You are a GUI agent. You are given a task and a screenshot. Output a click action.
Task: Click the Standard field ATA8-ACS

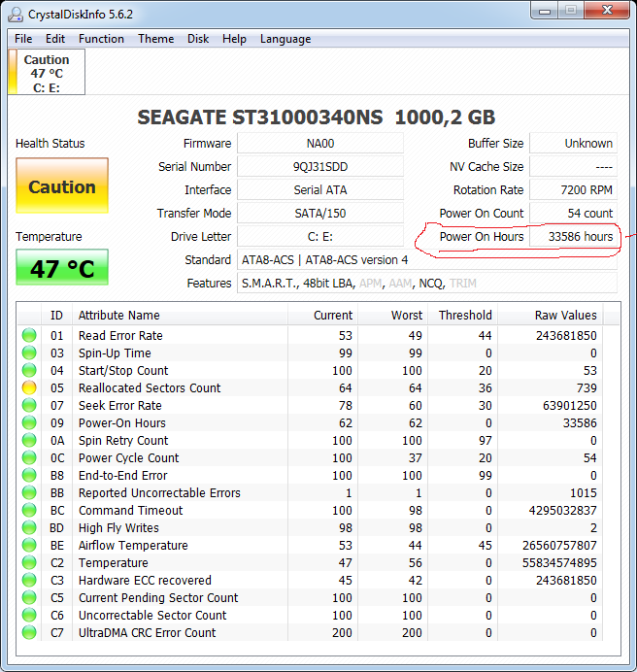(427, 259)
